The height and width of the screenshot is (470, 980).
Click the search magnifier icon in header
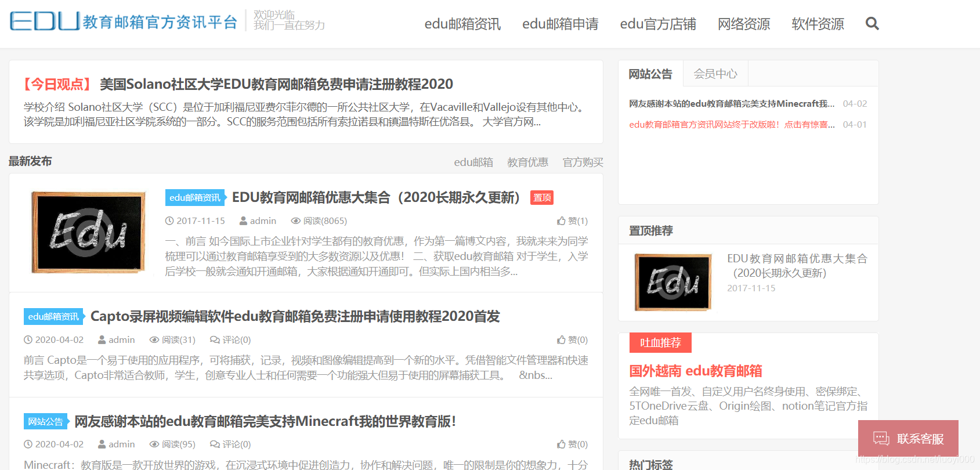(x=872, y=24)
